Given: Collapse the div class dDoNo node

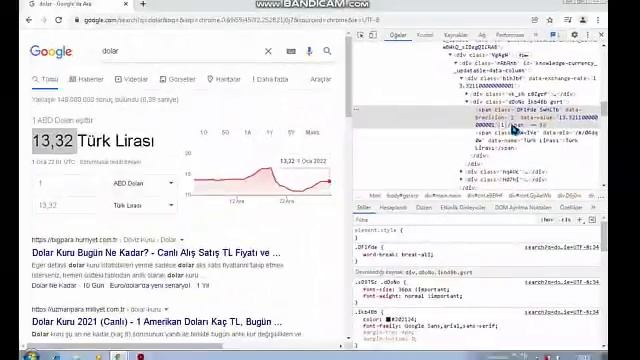Looking at the screenshot, I should (467, 102).
